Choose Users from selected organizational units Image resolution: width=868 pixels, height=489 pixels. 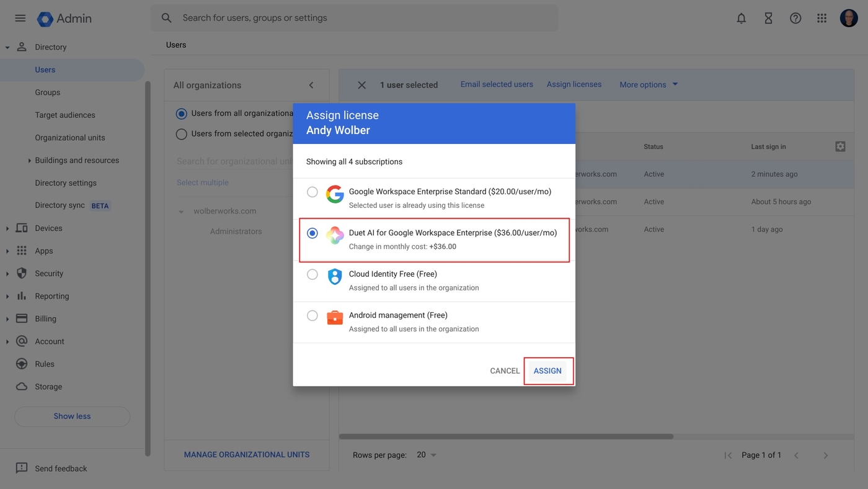coord(181,134)
